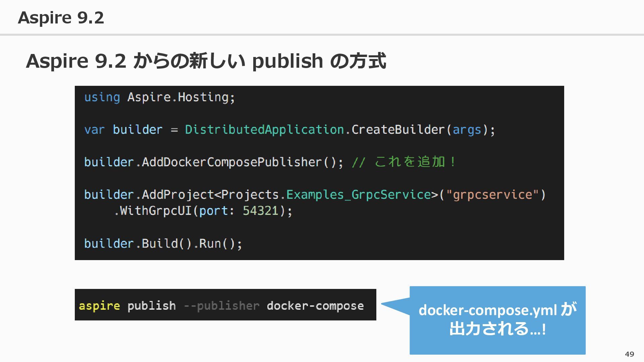Click yellow 'aspire' command word
The width and height of the screenshot is (644, 362).
pos(99,306)
